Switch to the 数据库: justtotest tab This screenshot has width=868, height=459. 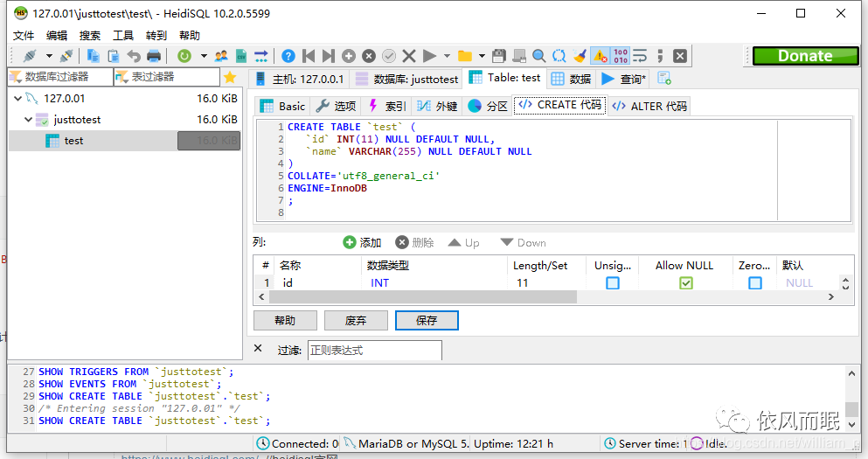click(407, 80)
